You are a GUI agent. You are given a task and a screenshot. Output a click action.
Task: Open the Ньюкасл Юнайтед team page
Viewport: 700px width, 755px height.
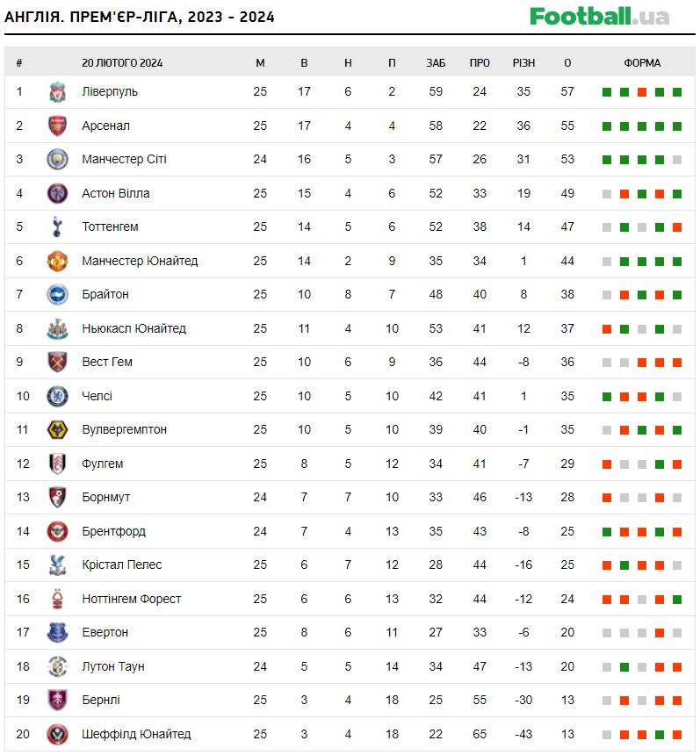coord(134,328)
